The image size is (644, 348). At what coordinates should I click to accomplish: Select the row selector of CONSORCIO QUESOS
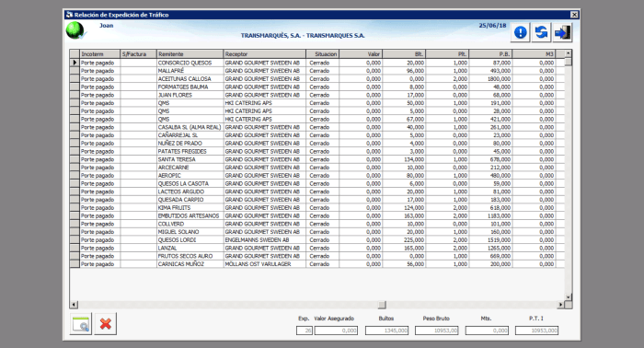coord(75,63)
